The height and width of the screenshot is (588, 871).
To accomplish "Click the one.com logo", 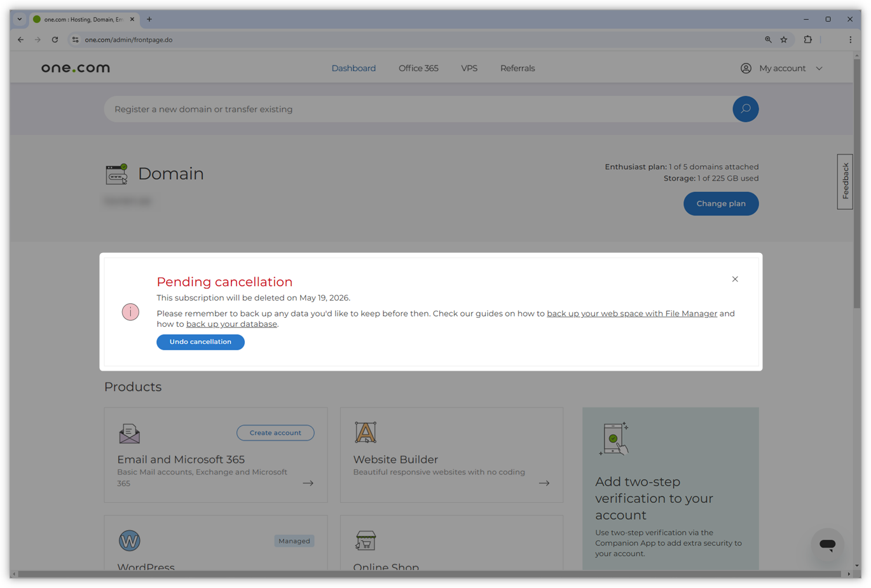I will coord(75,67).
